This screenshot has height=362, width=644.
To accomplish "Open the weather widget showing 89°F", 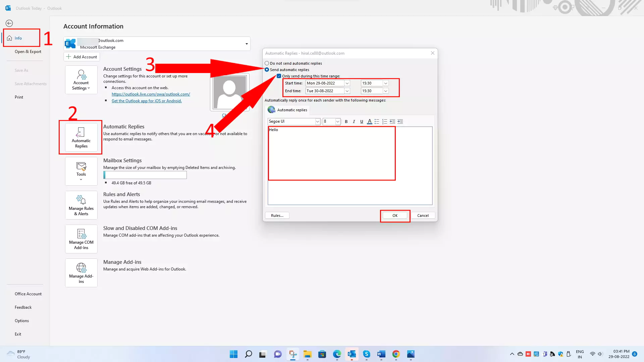I will pyautogui.click(x=18, y=354).
